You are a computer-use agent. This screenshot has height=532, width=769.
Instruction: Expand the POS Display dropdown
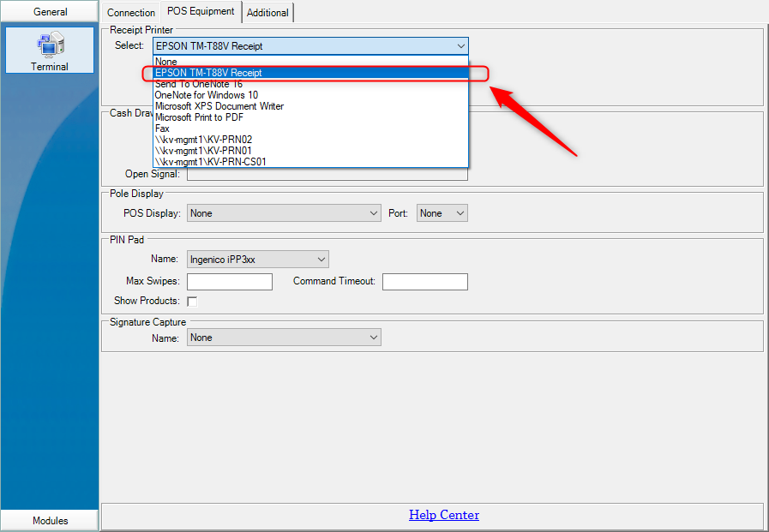[284, 213]
